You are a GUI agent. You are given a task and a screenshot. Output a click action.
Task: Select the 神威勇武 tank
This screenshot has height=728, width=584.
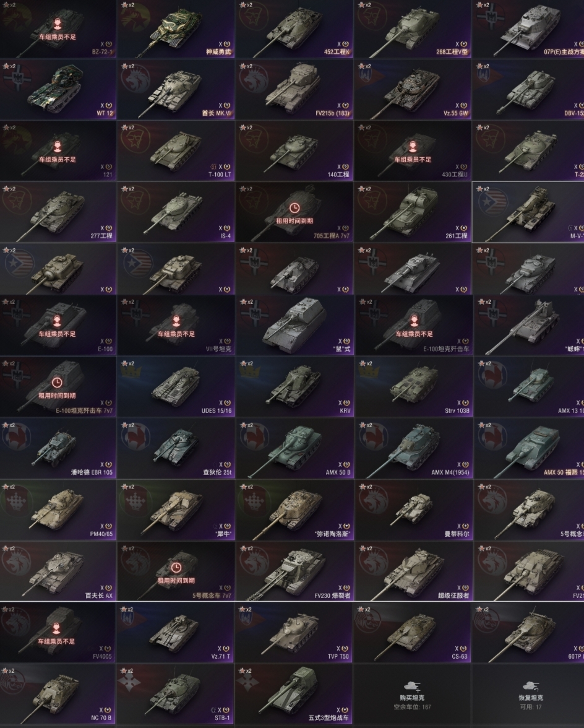[x=176, y=28]
